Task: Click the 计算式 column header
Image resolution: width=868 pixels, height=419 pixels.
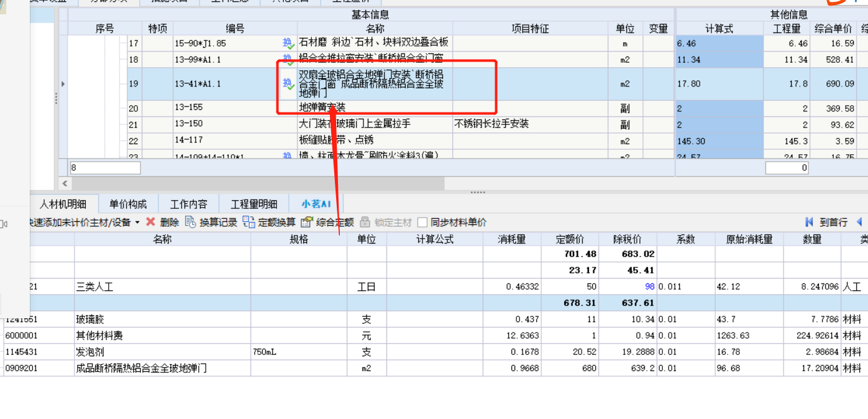Action: [x=720, y=29]
